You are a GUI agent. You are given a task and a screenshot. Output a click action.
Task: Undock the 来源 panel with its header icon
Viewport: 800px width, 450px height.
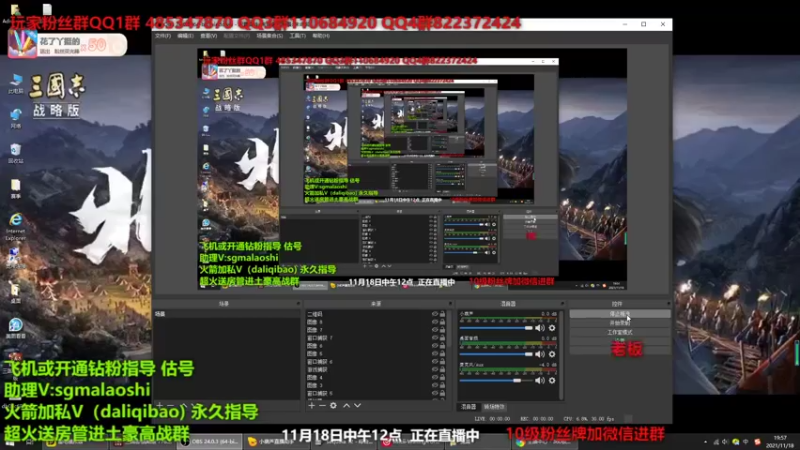click(x=451, y=304)
